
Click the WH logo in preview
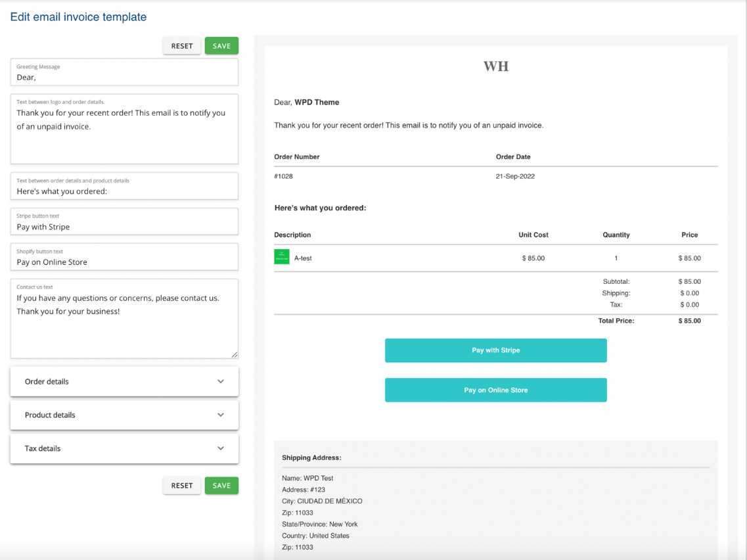[496, 66]
